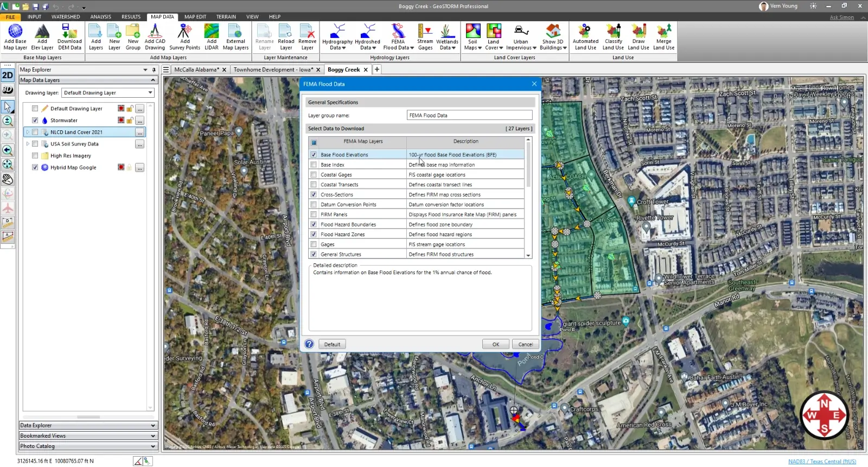This screenshot has width=868, height=467.
Task: Click the Add LIDAR ribbon icon
Action: 212,36
